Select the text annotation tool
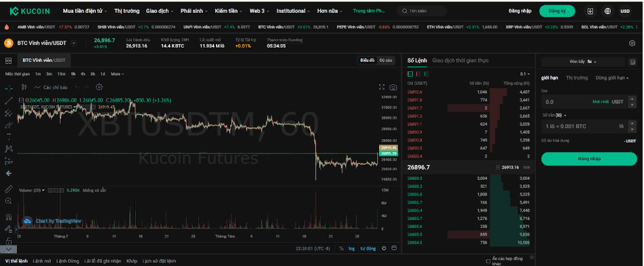The image size is (644, 266). pos(8,136)
